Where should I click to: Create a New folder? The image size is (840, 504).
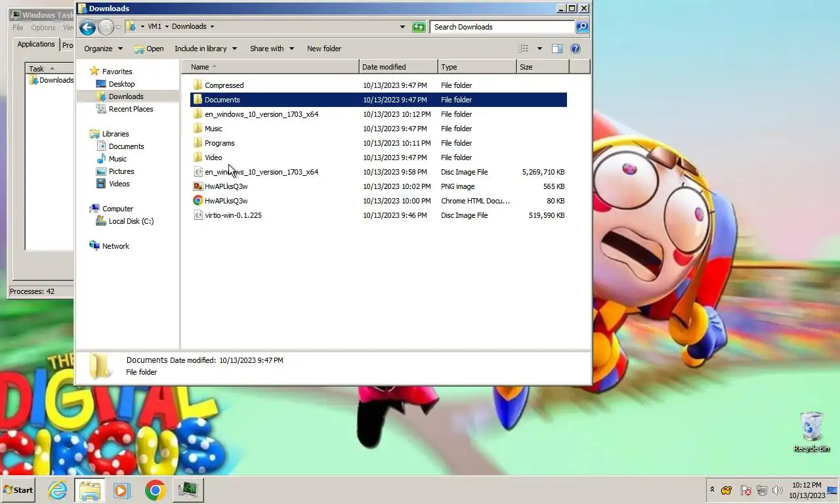click(324, 49)
